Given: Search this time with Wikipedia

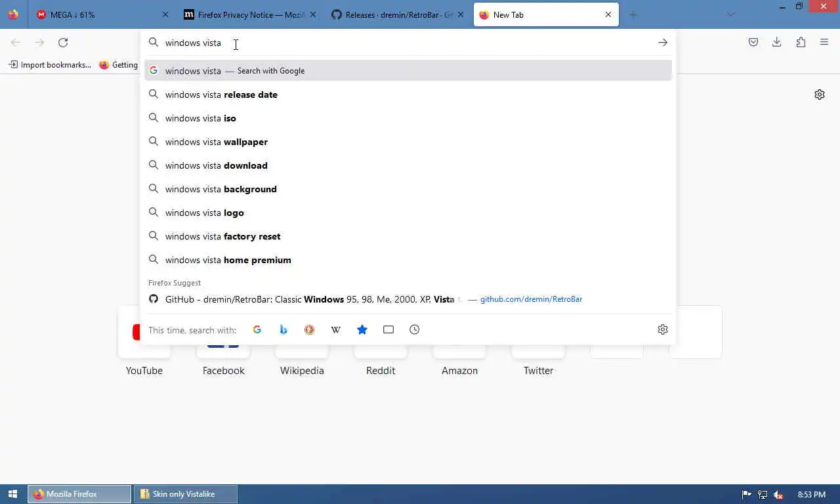Looking at the screenshot, I should (x=336, y=329).
